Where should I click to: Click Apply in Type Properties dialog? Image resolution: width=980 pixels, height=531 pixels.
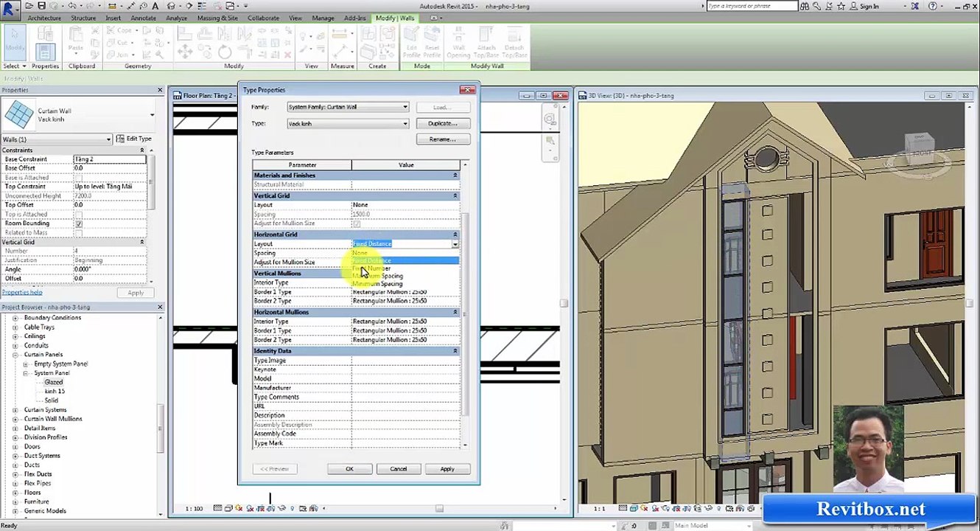click(x=447, y=469)
